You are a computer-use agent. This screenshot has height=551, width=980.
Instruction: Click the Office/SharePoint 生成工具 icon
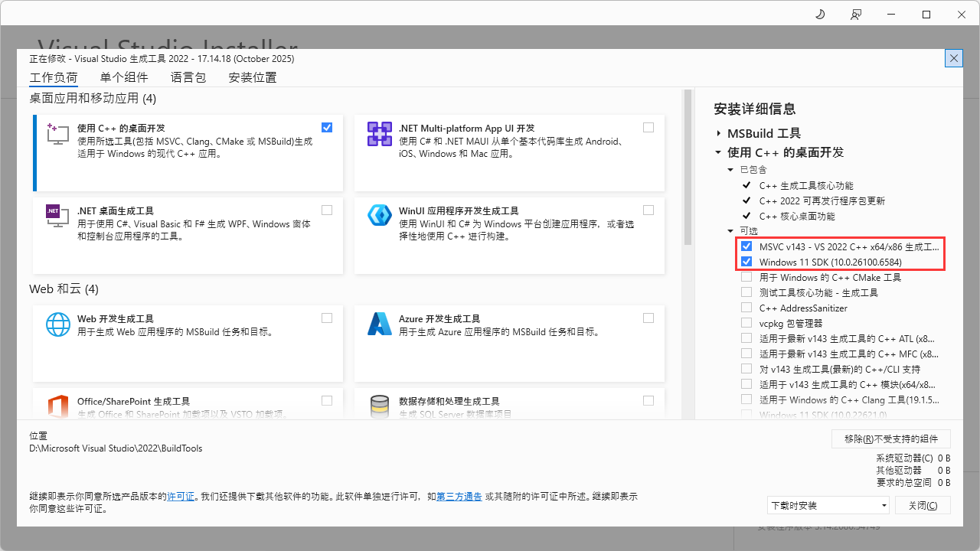[58, 406]
